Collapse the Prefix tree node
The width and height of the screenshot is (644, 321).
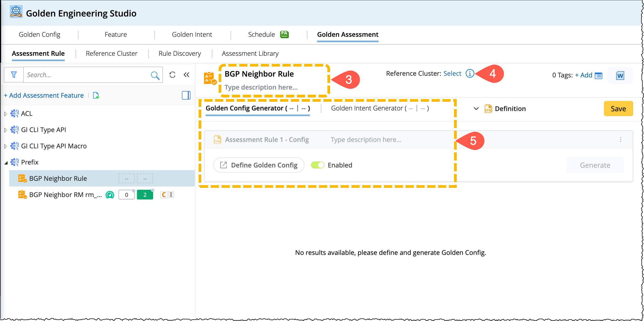coord(6,163)
